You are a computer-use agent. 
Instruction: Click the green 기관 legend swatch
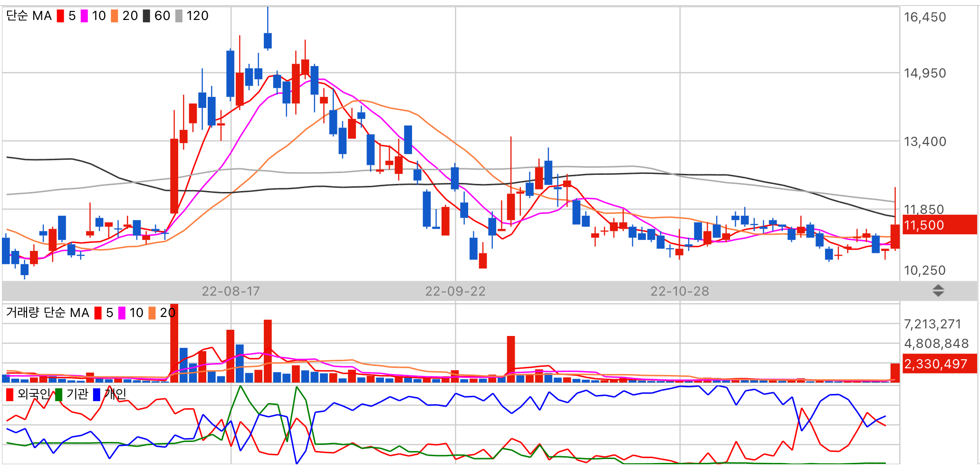point(58,394)
